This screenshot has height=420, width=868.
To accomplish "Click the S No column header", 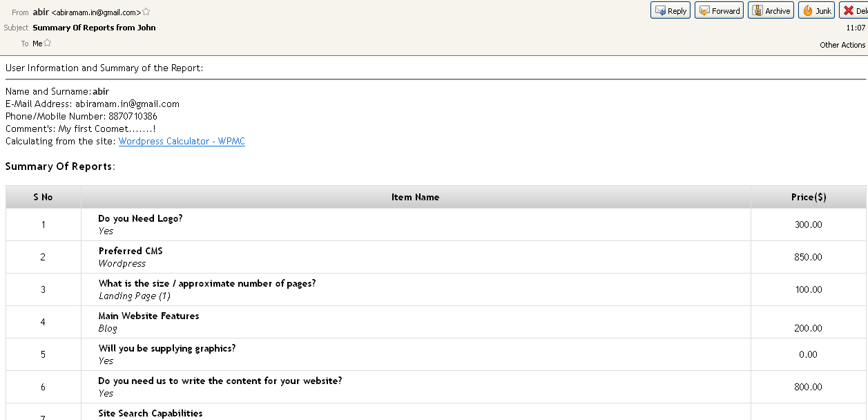I will [43, 197].
